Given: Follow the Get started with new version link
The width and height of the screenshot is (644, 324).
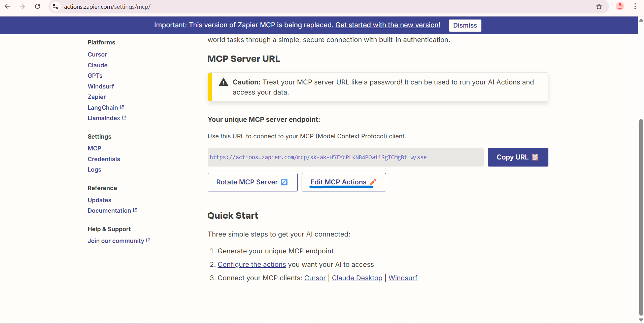Looking at the screenshot, I should pyautogui.click(x=387, y=25).
